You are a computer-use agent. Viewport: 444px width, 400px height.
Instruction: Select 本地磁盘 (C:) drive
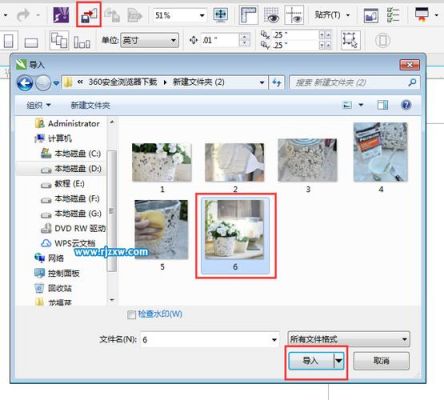(71, 153)
